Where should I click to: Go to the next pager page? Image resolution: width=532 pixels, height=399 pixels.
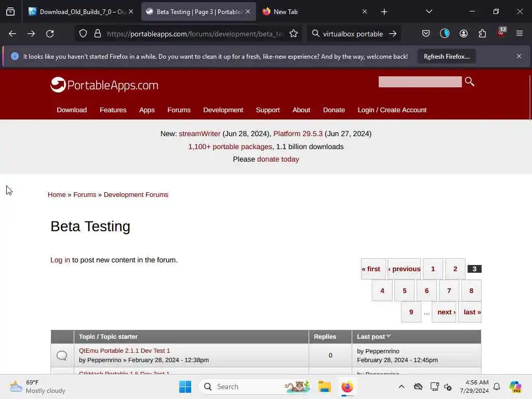(x=444, y=312)
